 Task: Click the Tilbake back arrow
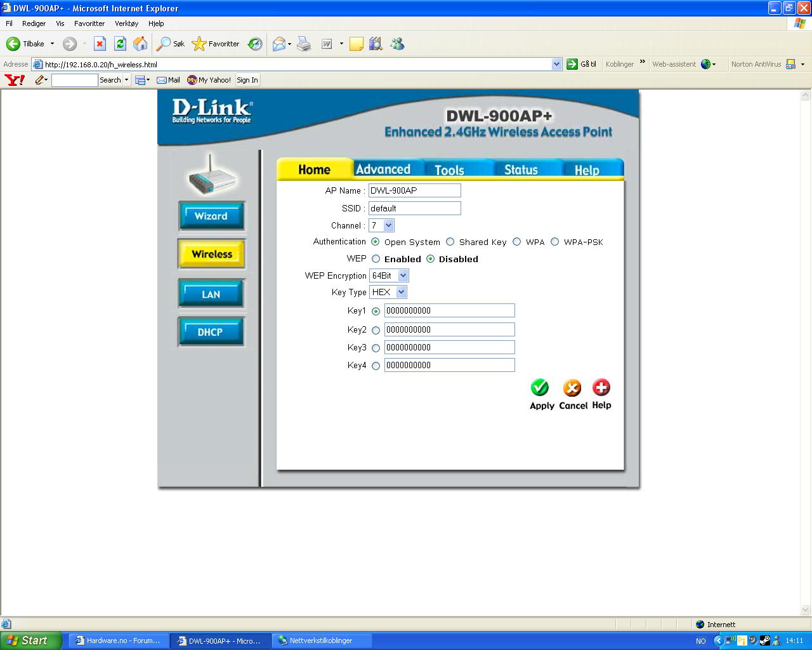click(13, 44)
